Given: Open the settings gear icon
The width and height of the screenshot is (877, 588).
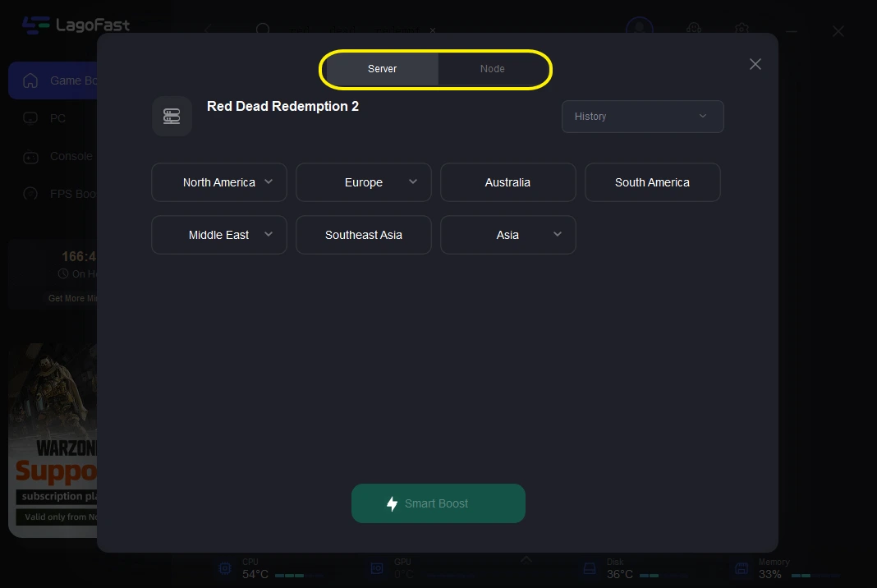Looking at the screenshot, I should [x=742, y=29].
